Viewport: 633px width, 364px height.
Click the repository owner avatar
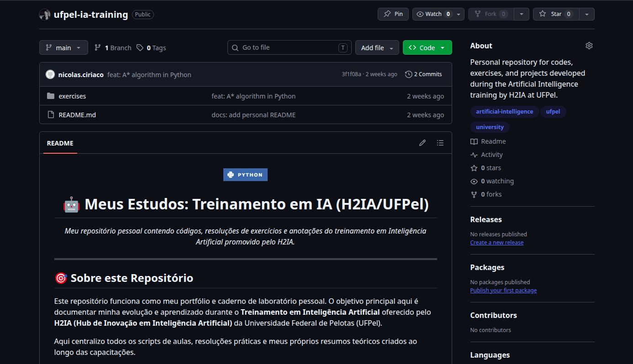(x=45, y=15)
